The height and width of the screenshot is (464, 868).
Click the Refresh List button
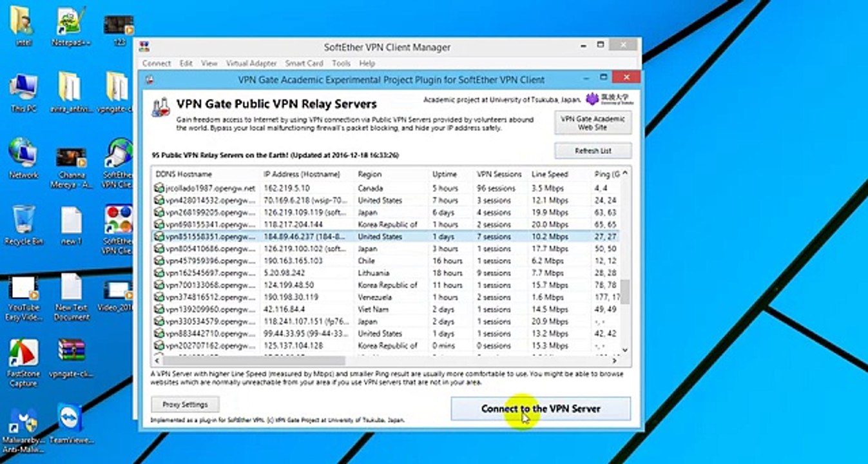(x=593, y=151)
